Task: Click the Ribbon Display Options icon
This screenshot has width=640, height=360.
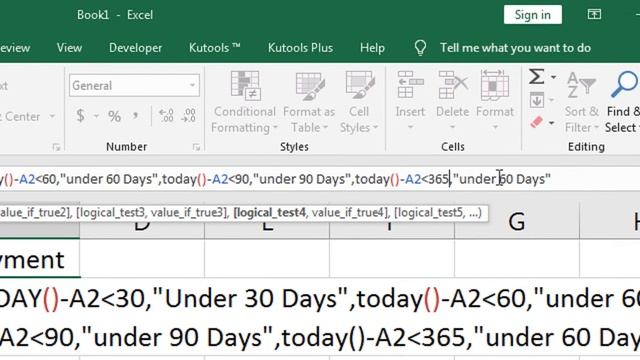Action: click(x=594, y=15)
